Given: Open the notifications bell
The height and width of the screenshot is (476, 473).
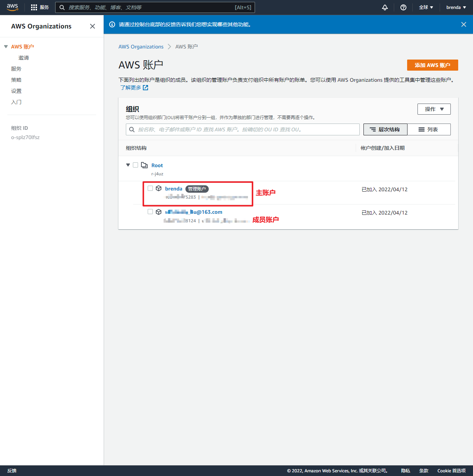Looking at the screenshot, I should (x=385, y=7).
